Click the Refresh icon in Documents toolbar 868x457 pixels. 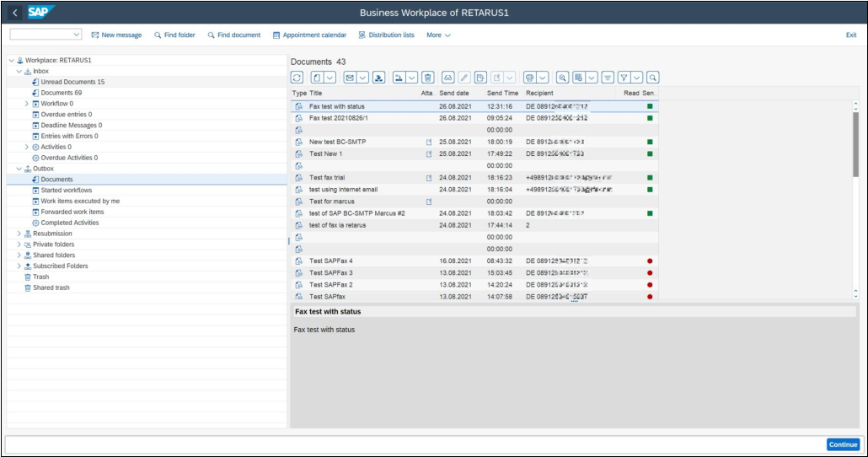tap(298, 77)
